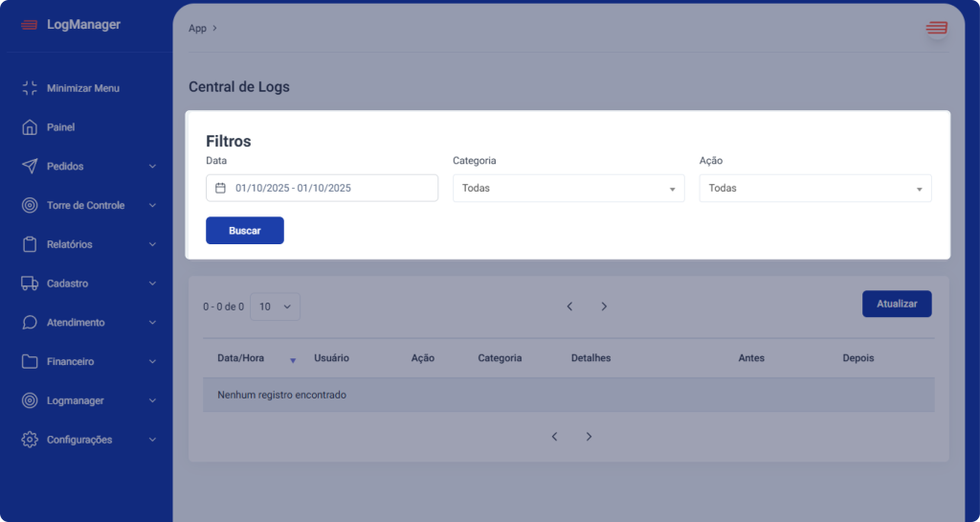
Task: Click the Cadastro truck icon
Action: click(x=30, y=284)
